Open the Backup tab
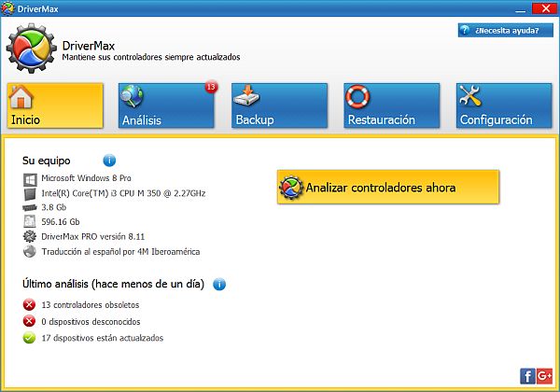The width and height of the screenshot is (560, 392). coord(279,105)
